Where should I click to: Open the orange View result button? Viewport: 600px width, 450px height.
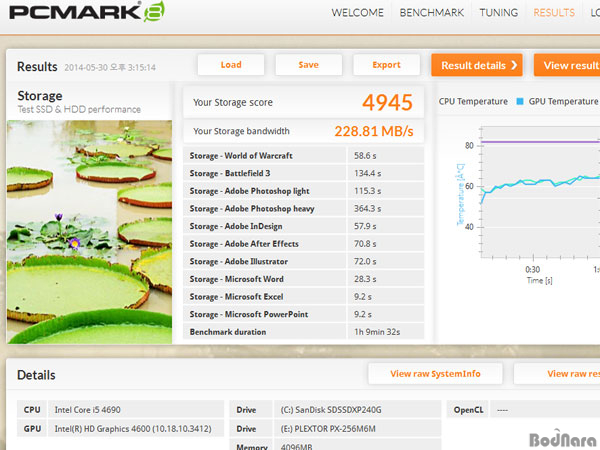pyautogui.click(x=568, y=65)
